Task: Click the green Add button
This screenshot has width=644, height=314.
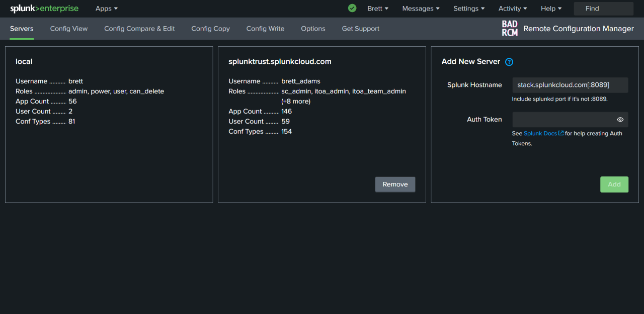Action: pos(614,184)
